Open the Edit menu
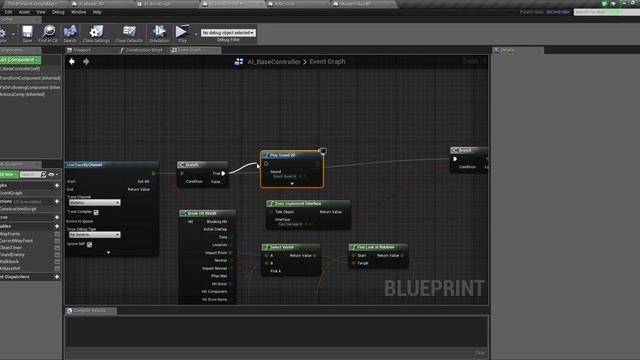The height and width of the screenshot is (360, 640). point(8,12)
